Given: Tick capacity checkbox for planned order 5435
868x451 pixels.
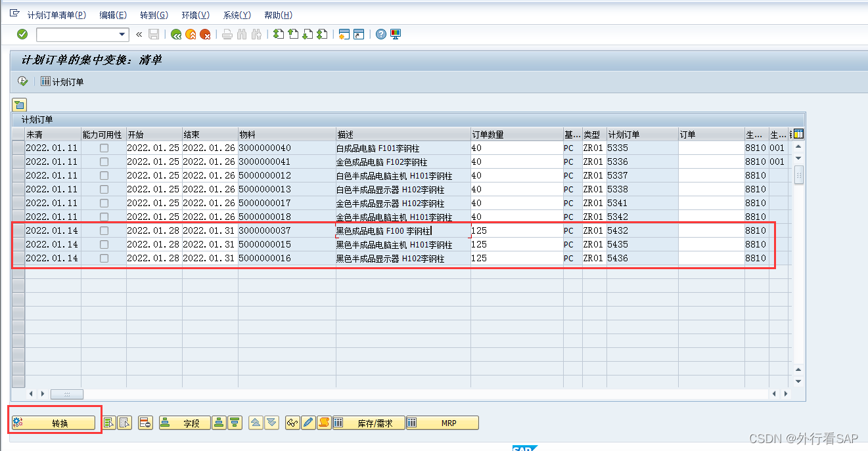Looking at the screenshot, I should (x=104, y=245).
